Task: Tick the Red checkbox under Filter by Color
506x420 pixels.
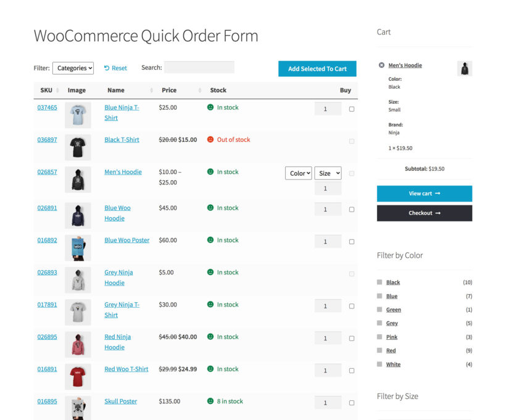Action: pyautogui.click(x=379, y=350)
